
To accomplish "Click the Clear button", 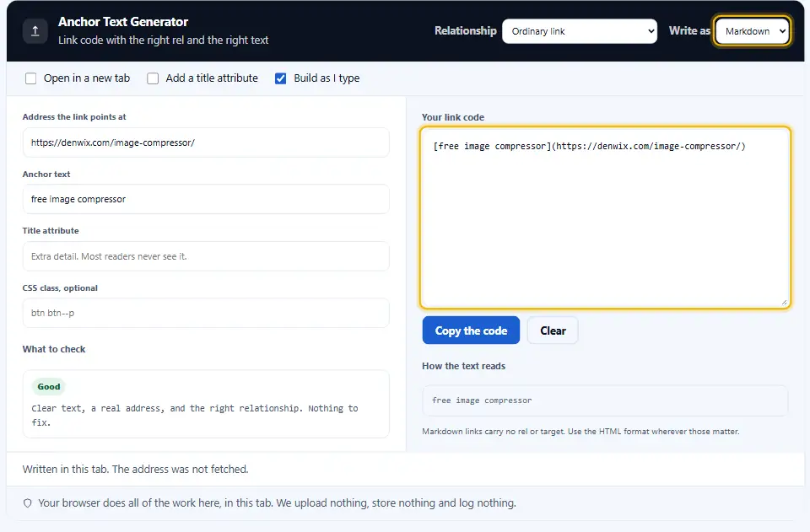I will (553, 330).
